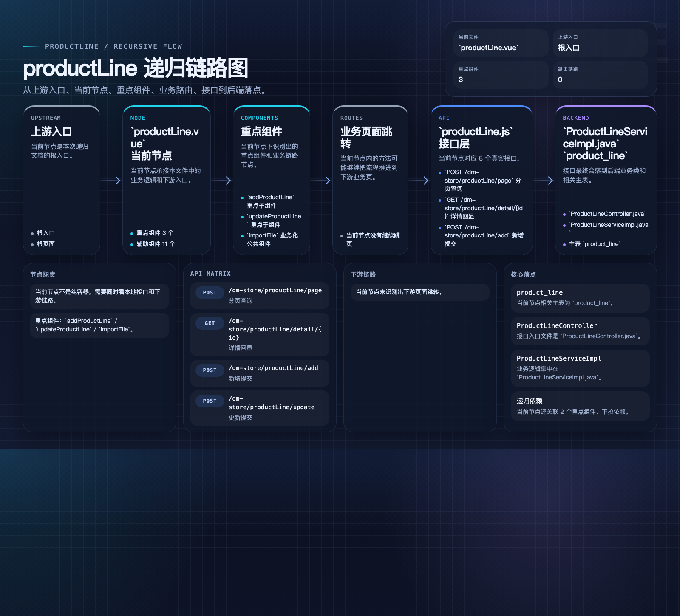Click the 节点职责 panel heading
This screenshot has width=680, height=616.
(42, 274)
